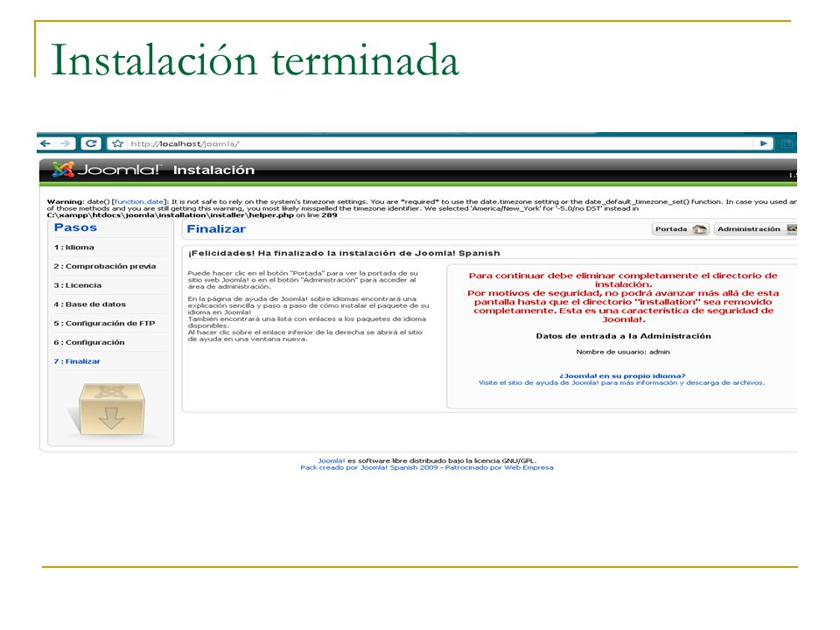Click the page icon right of address bar
Viewport: 840px width, 630px height.
(x=787, y=143)
